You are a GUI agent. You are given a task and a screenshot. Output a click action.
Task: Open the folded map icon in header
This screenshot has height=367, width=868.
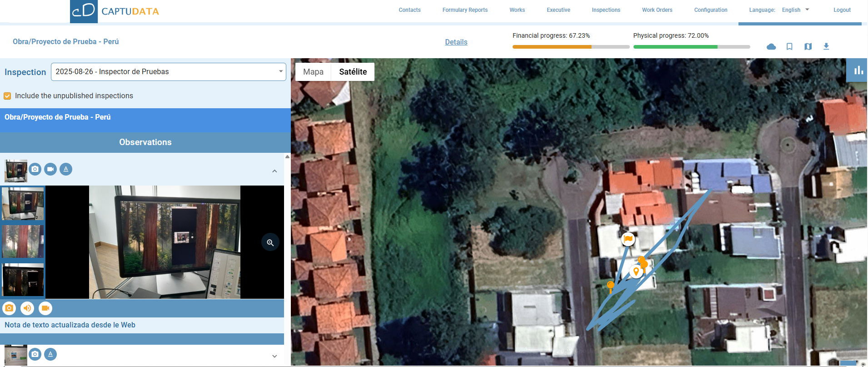point(808,46)
